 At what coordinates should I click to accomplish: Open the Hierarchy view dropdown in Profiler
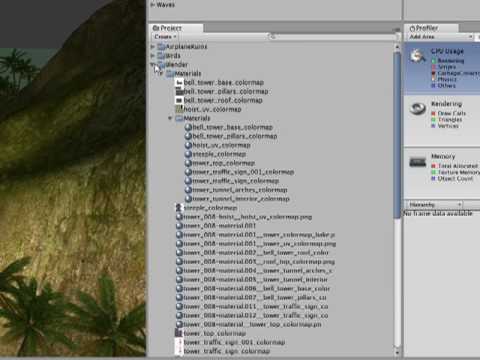[434, 204]
